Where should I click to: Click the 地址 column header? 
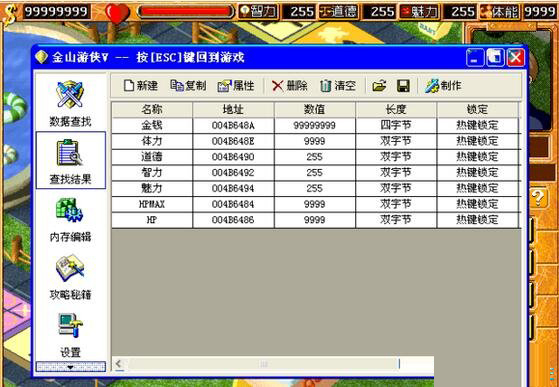coord(233,110)
